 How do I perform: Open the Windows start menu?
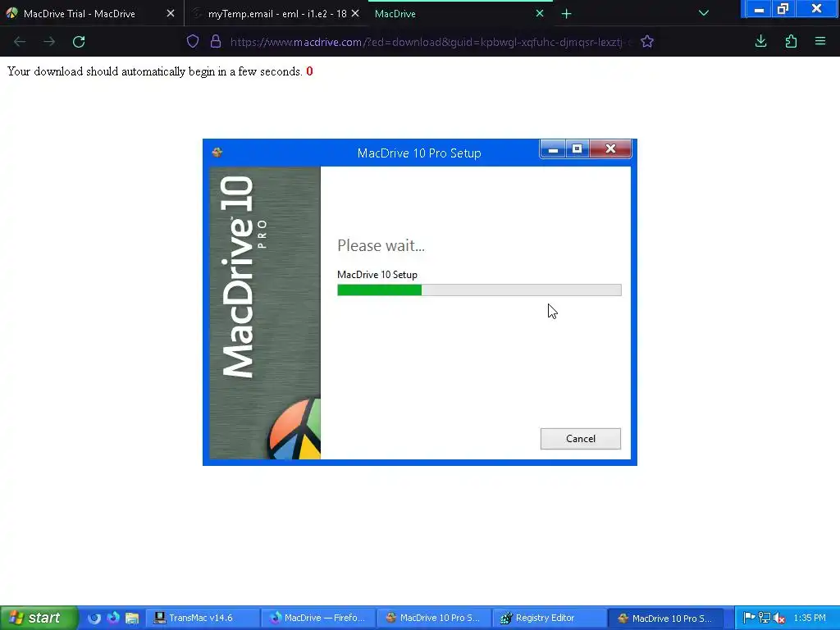[39, 619]
